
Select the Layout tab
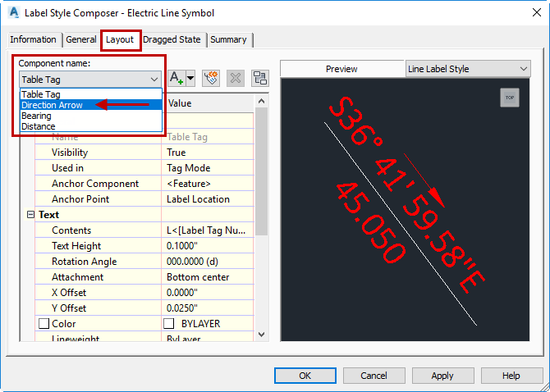(120, 39)
